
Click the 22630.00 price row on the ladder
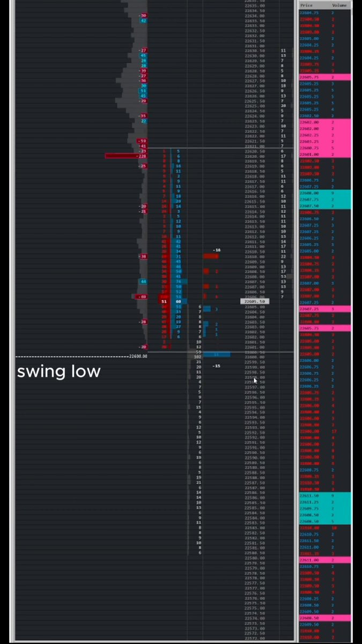click(x=255, y=56)
